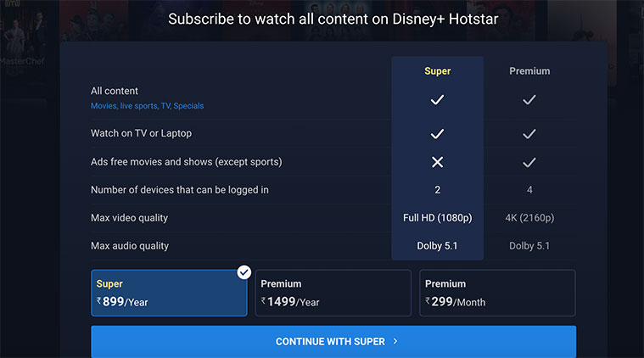Click the Number of devices row label

pyautogui.click(x=179, y=190)
